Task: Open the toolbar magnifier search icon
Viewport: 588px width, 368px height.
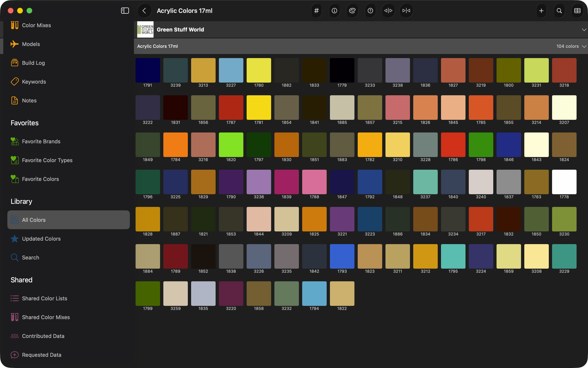Action: pyautogui.click(x=559, y=11)
